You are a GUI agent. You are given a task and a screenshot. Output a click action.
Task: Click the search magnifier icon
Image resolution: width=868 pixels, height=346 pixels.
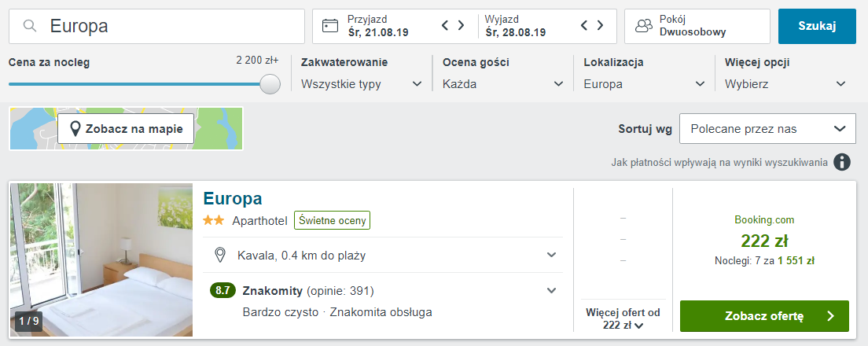pyautogui.click(x=31, y=26)
